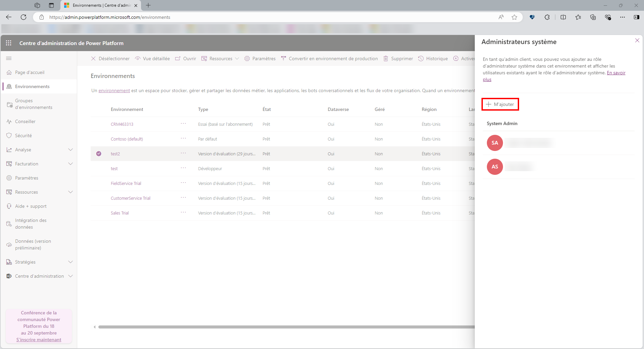Click Sort by Dataverse column header
This screenshot has height=349, width=644.
coord(338,109)
